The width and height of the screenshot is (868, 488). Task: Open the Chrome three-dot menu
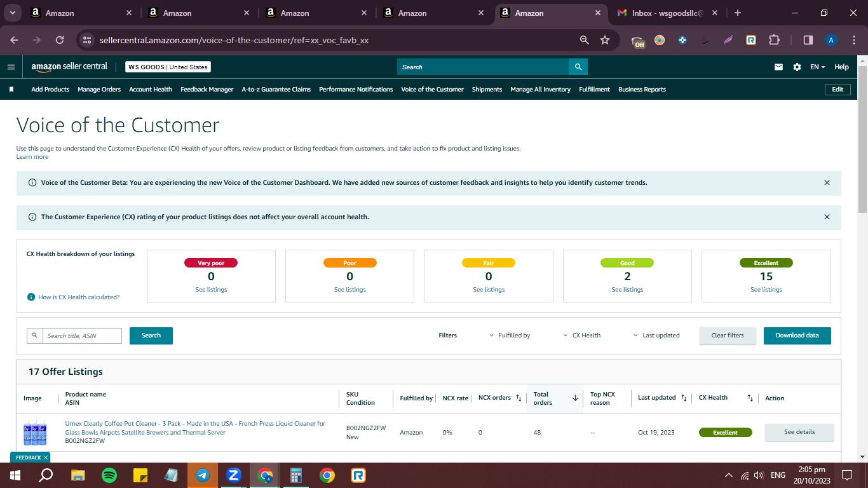[853, 40]
